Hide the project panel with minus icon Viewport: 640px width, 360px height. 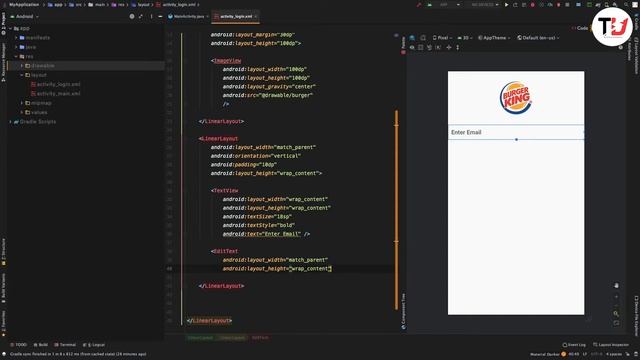[x=160, y=16]
